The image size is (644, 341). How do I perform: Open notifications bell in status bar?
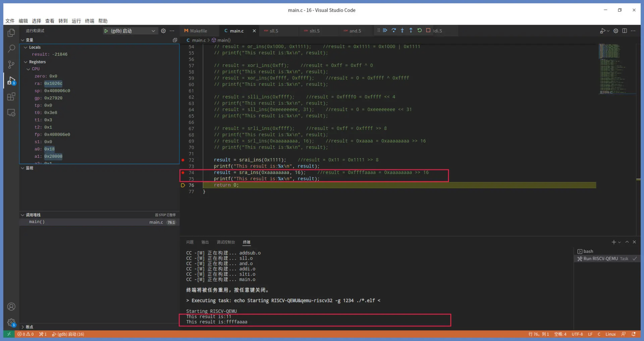click(634, 334)
